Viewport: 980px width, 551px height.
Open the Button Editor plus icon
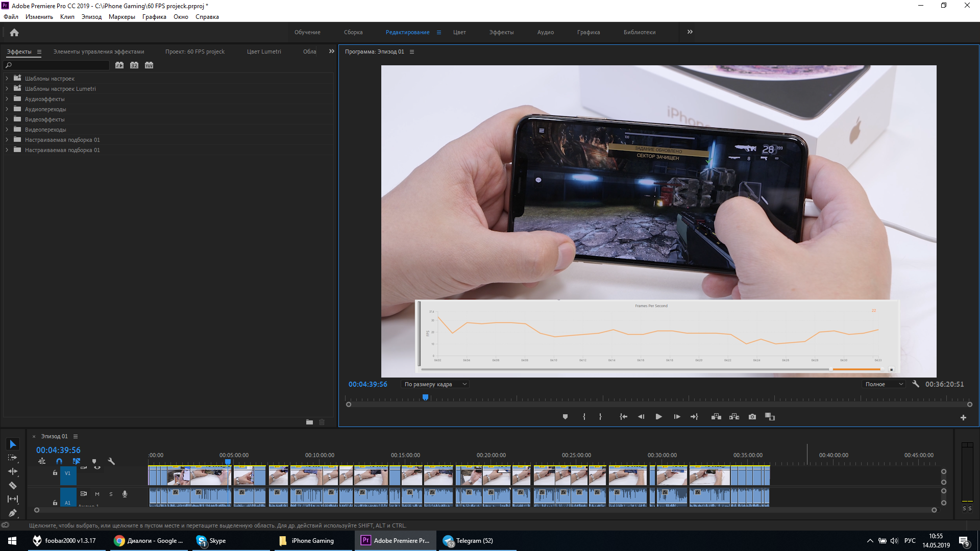(963, 417)
